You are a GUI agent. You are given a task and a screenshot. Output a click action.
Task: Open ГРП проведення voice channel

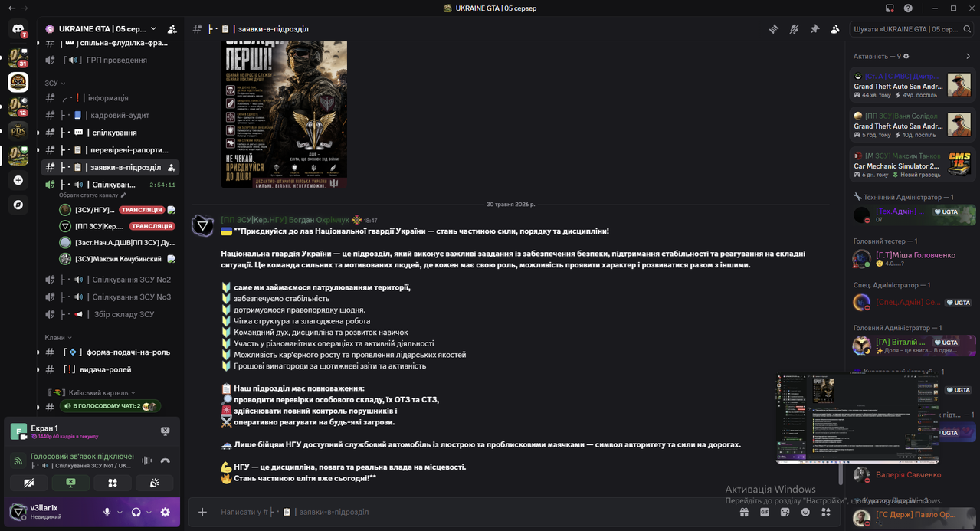[110, 60]
